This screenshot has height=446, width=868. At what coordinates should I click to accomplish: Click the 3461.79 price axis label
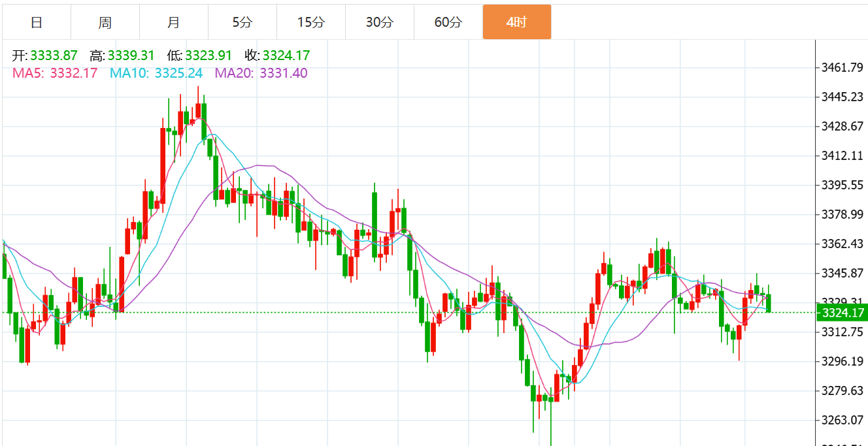point(843,67)
